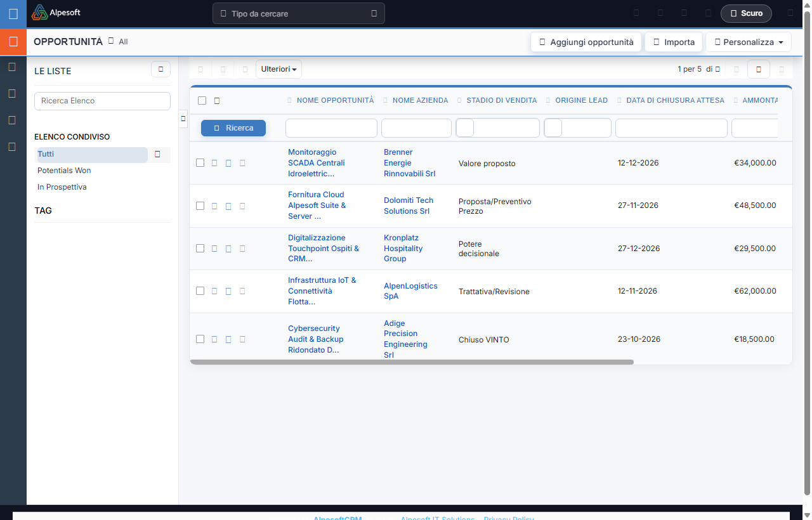The width and height of the screenshot is (812, 520).
Task: Select checkbox for Cybersecurity Audit row
Action: tap(200, 339)
